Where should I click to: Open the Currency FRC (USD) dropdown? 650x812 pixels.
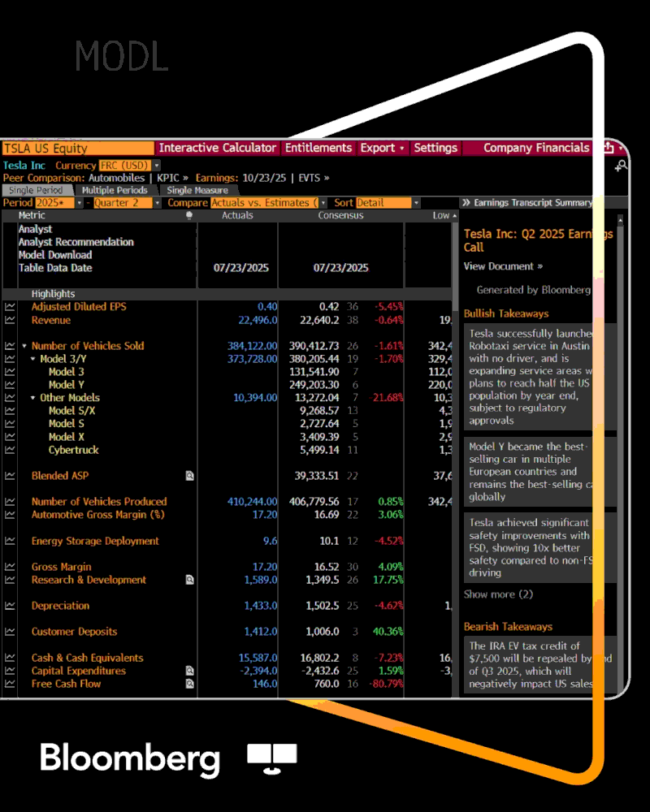(157, 165)
